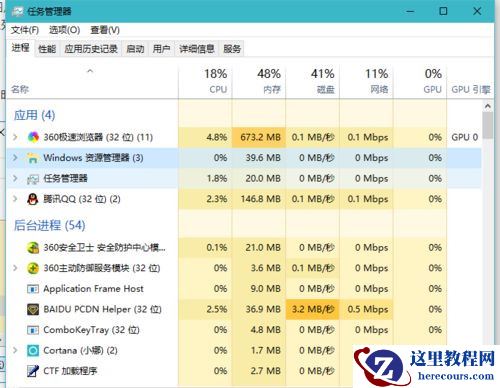
Task: Click the vertical scrollbar thumb
Action: 488,125
